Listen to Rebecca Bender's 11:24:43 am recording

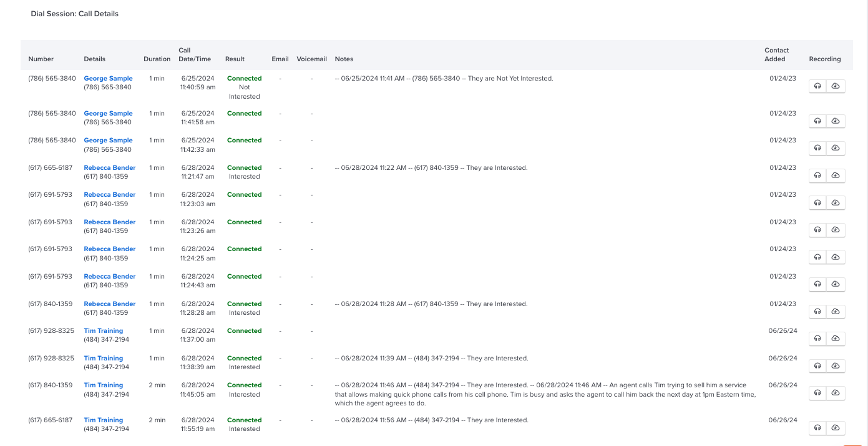[x=817, y=284]
